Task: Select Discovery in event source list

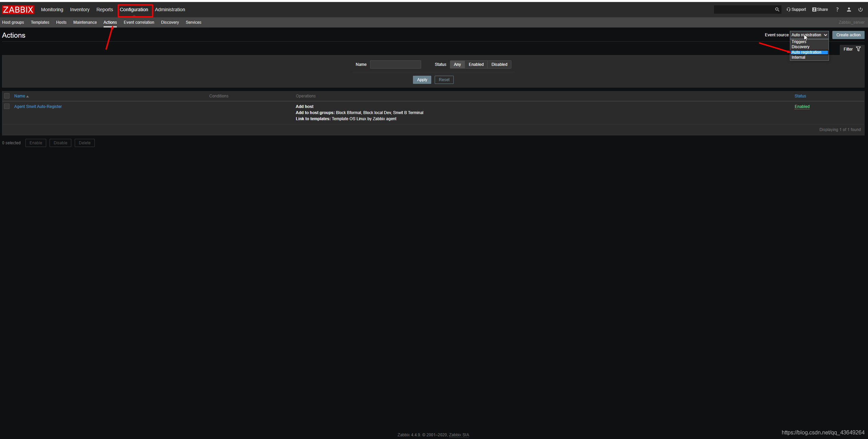Action: point(809,47)
